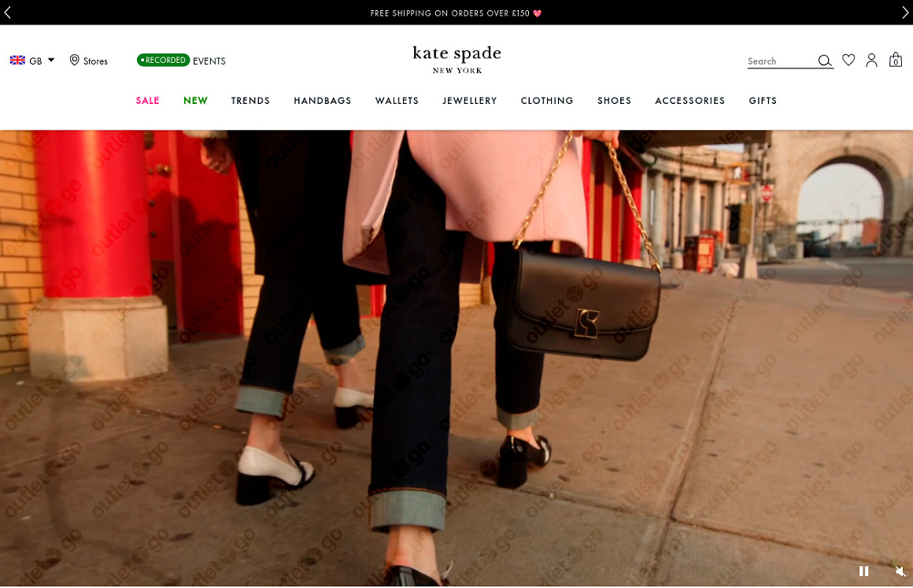Open the Handbags menu
Image resolution: width=913 pixels, height=588 pixels.
[x=322, y=101]
